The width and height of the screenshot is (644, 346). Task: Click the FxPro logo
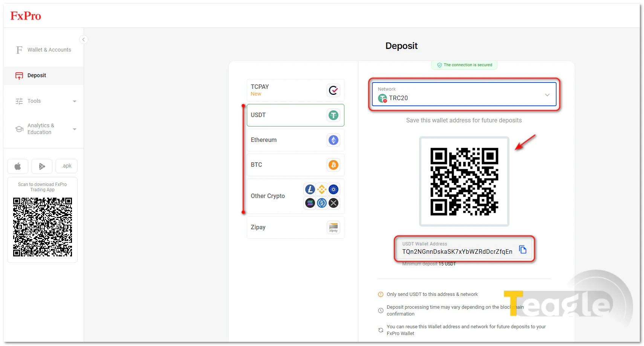[x=26, y=16]
